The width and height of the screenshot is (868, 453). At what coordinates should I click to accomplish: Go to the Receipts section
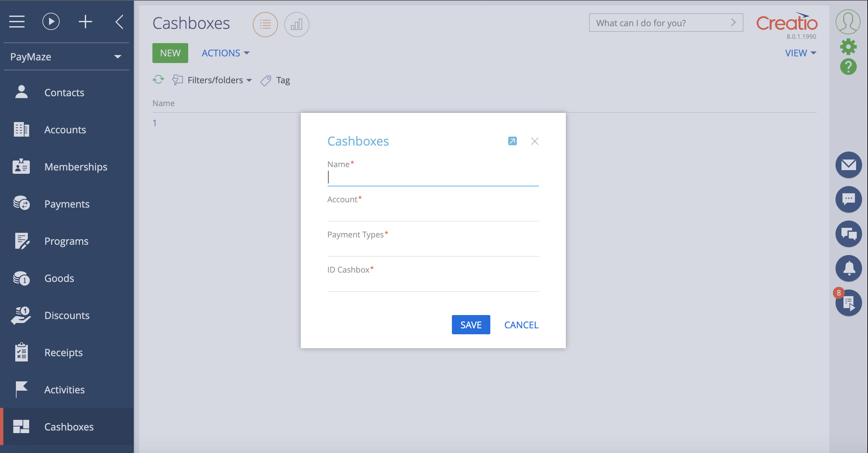(x=63, y=352)
